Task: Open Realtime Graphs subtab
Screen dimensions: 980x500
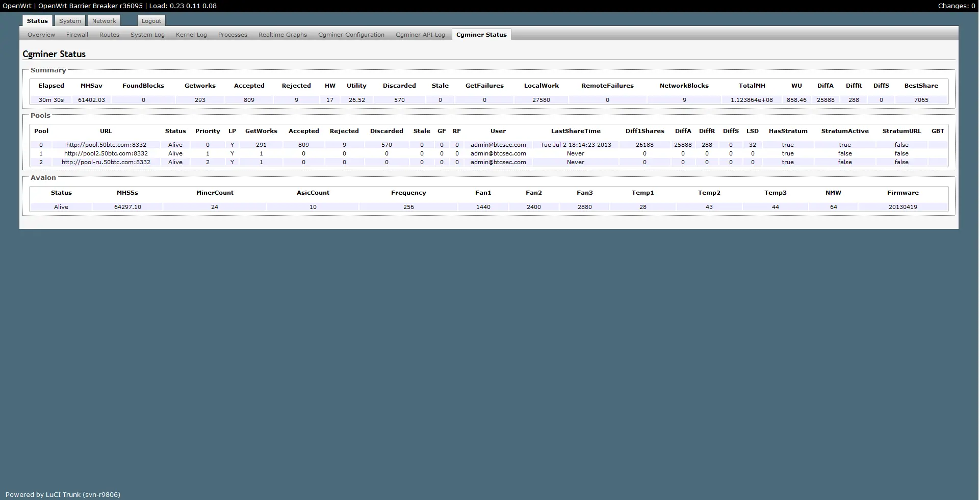Action: click(x=282, y=35)
